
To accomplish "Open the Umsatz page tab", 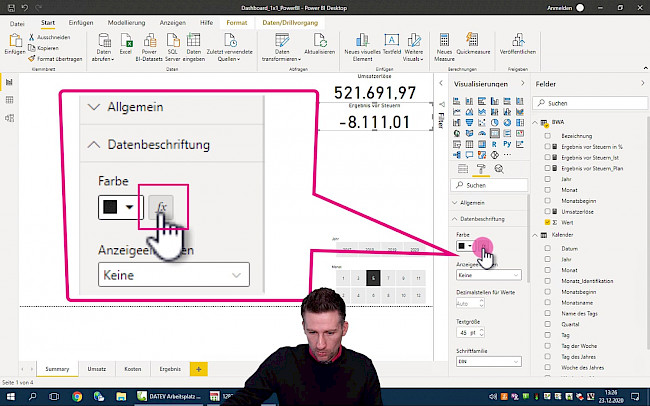I will [97, 369].
